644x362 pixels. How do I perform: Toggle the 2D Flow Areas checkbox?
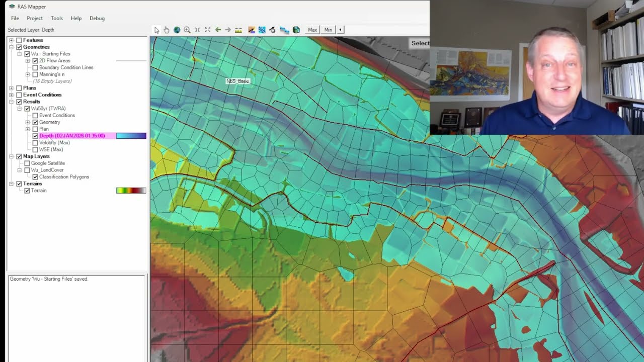point(35,61)
